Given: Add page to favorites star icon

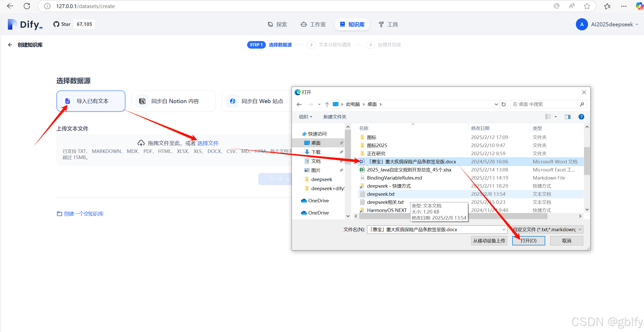Looking at the screenshot, I should click(587, 6).
